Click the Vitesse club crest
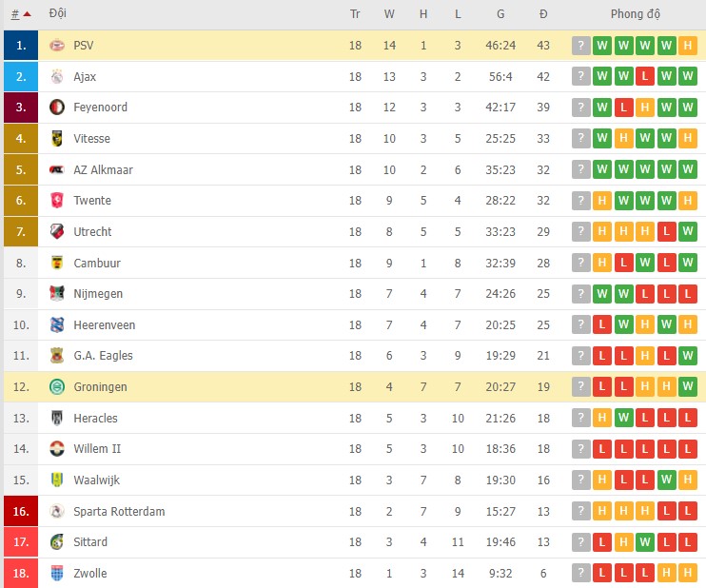The height and width of the screenshot is (588, 706). 57,139
